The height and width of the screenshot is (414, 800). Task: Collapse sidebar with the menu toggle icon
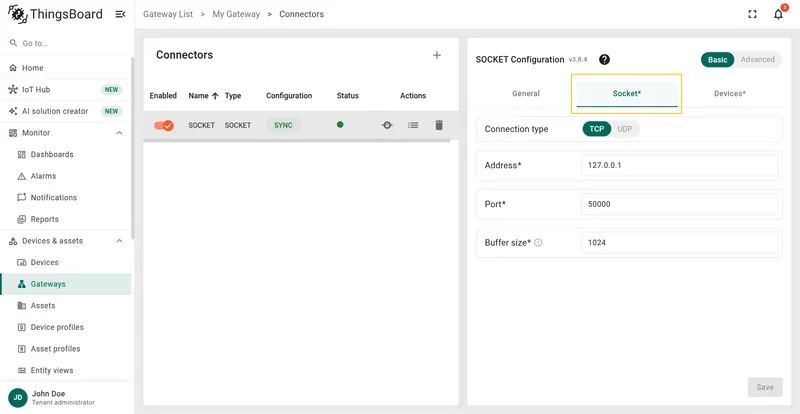pos(120,14)
